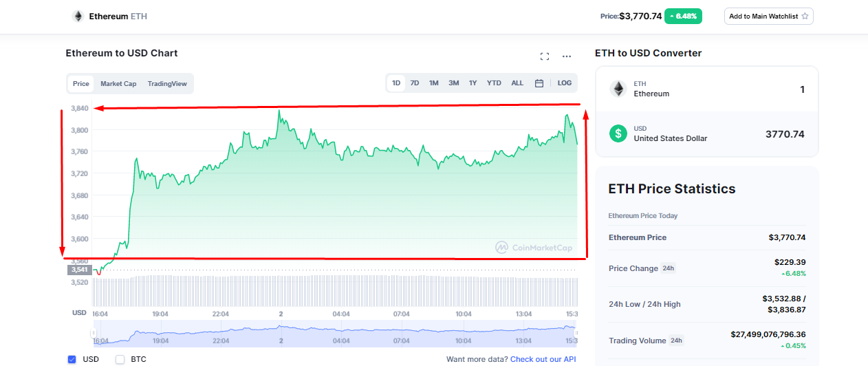868x366 pixels.
Task: Click the 24h badge beside Price Change
Action: [668, 268]
